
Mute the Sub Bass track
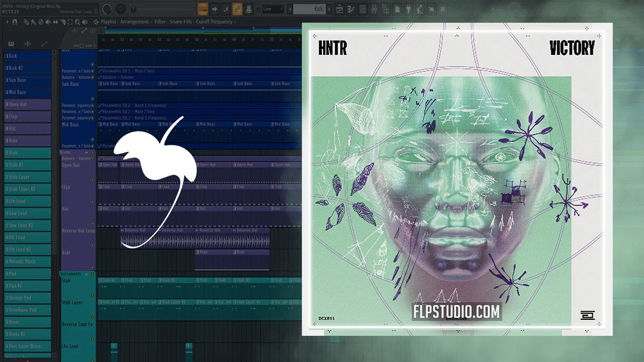tap(92, 99)
